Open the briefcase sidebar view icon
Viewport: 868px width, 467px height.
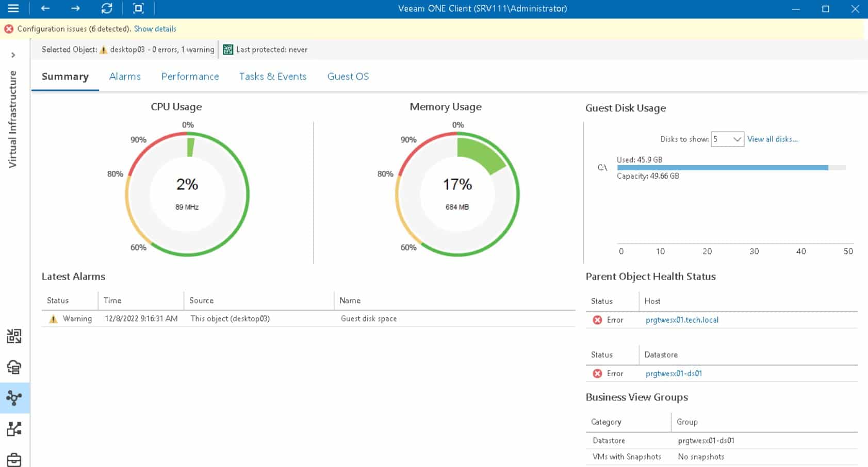tap(14, 459)
